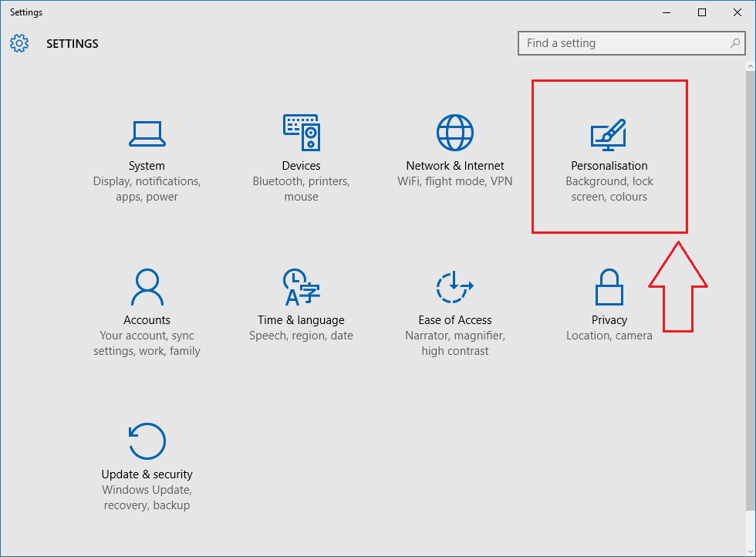Screen dimensions: 756x557
Task: Click the Settings gear icon in header
Action: click(x=19, y=43)
